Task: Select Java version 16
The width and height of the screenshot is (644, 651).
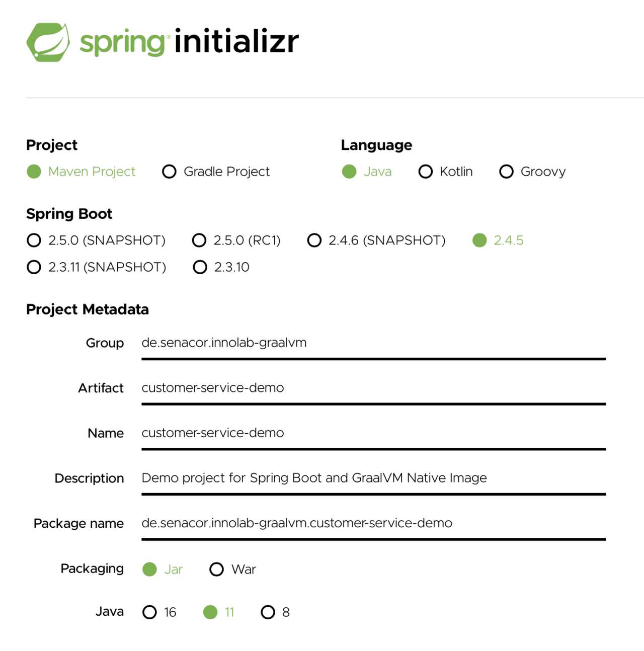Action: click(x=149, y=612)
